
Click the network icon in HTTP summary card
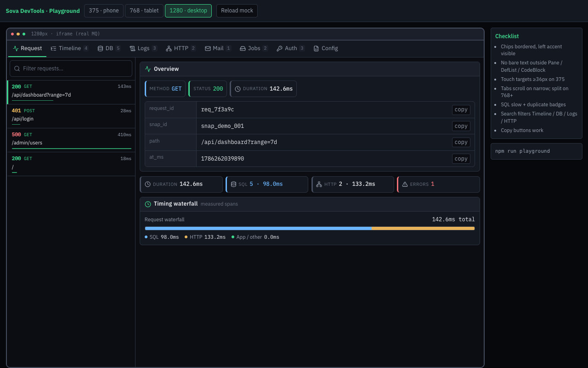coord(319,184)
